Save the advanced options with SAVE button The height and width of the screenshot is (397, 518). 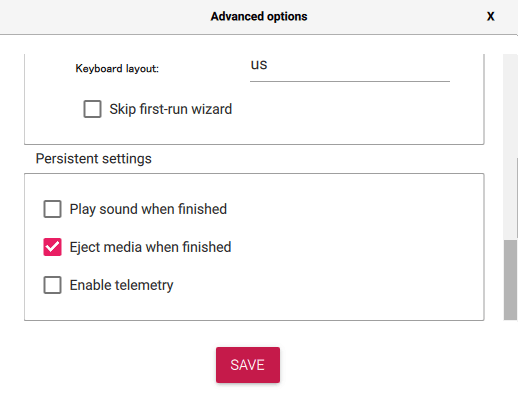click(248, 365)
